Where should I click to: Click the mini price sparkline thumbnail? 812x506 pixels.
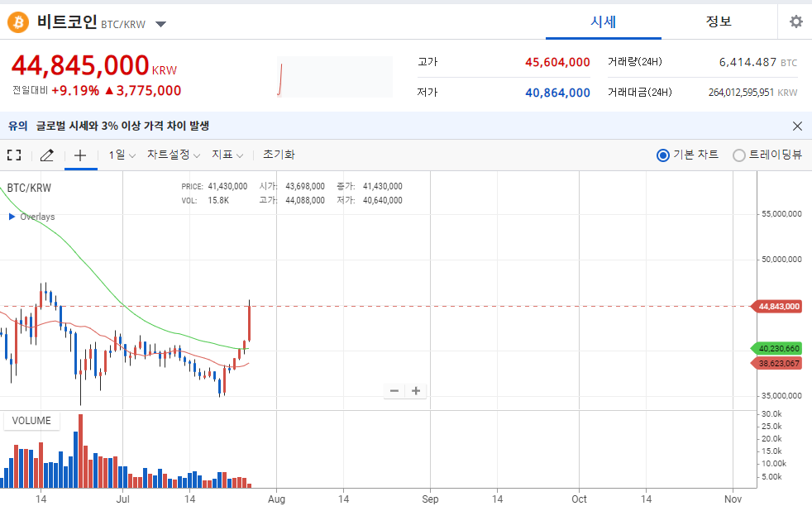pos(335,77)
